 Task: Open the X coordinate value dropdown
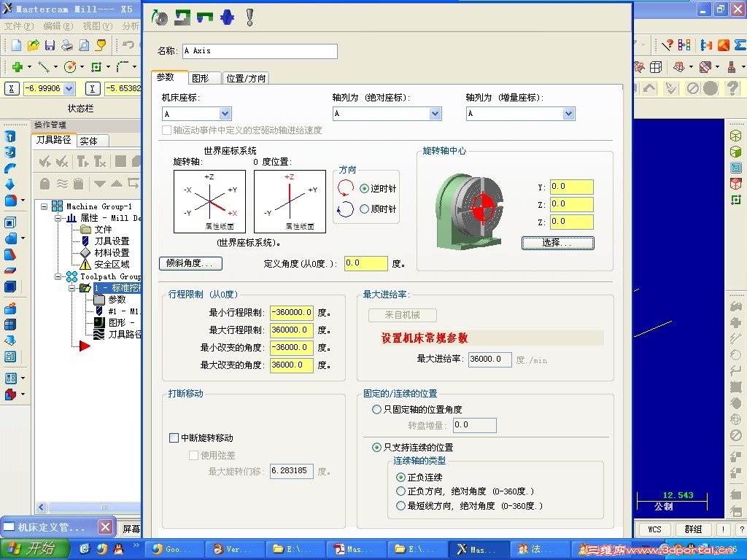[x=69, y=88]
